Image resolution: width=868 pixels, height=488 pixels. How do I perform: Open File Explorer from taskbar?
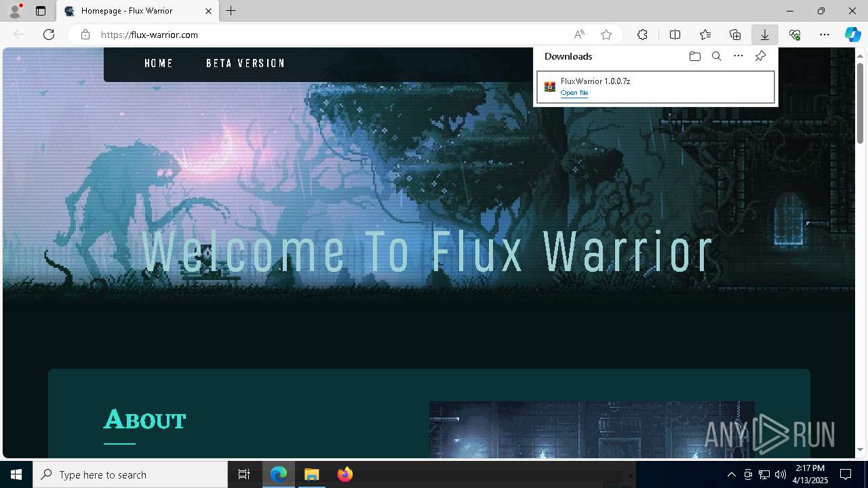[311, 474]
